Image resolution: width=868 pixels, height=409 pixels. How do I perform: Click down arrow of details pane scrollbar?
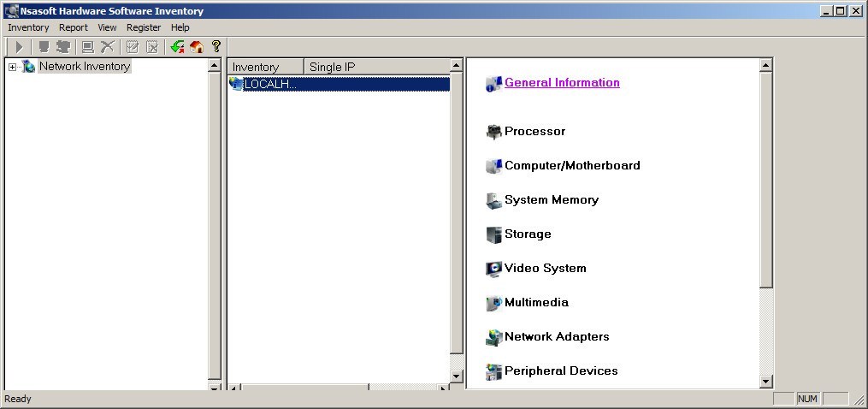[x=765, y=382]
